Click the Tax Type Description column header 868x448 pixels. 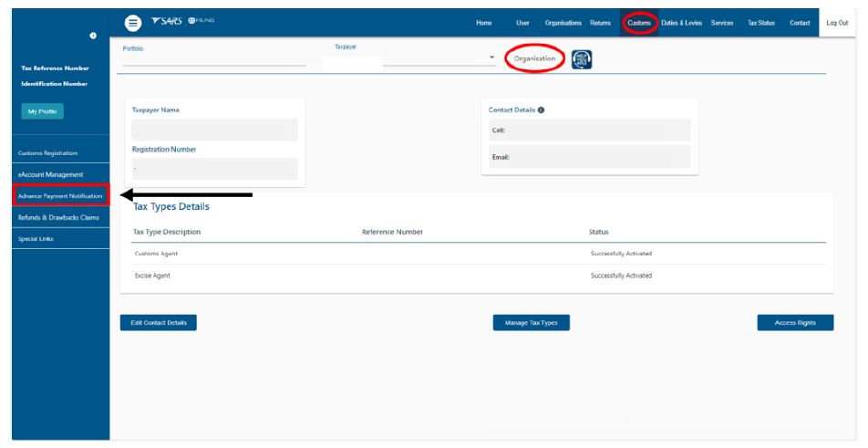click(167, 232)
